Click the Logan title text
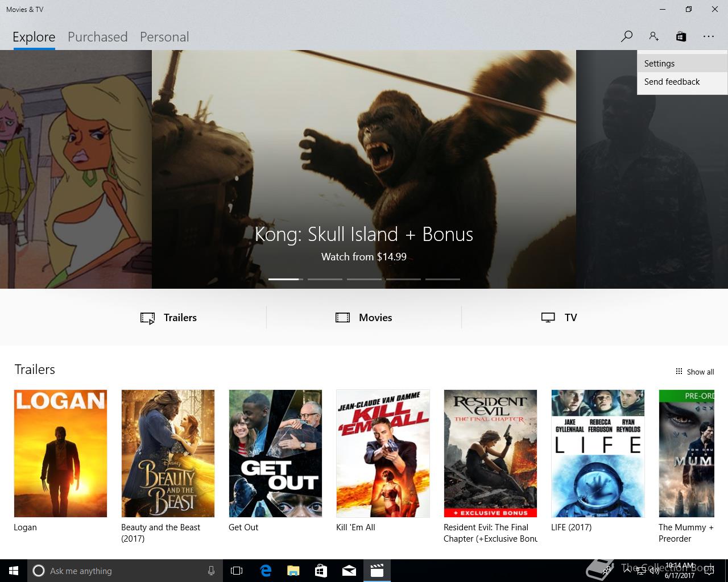 (x=25, y=527)
